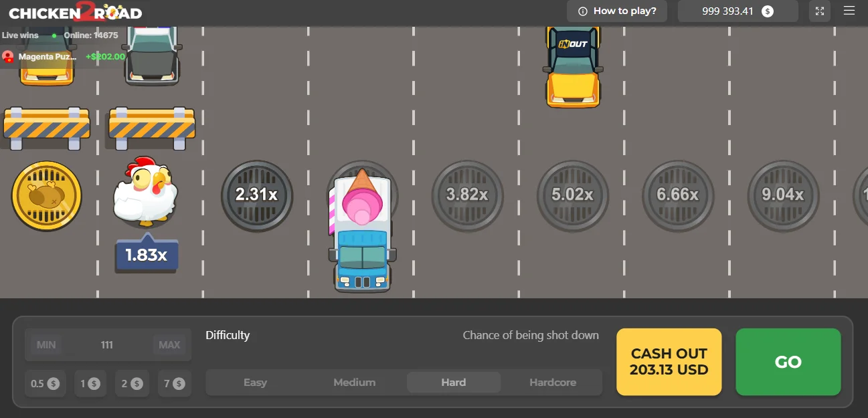Hit the green GO button
868x418 pixels.
(x=788, y=362)
